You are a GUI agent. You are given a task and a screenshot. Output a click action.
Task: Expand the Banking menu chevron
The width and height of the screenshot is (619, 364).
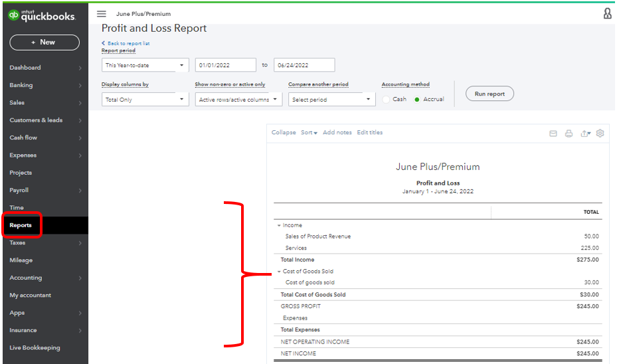80,85
